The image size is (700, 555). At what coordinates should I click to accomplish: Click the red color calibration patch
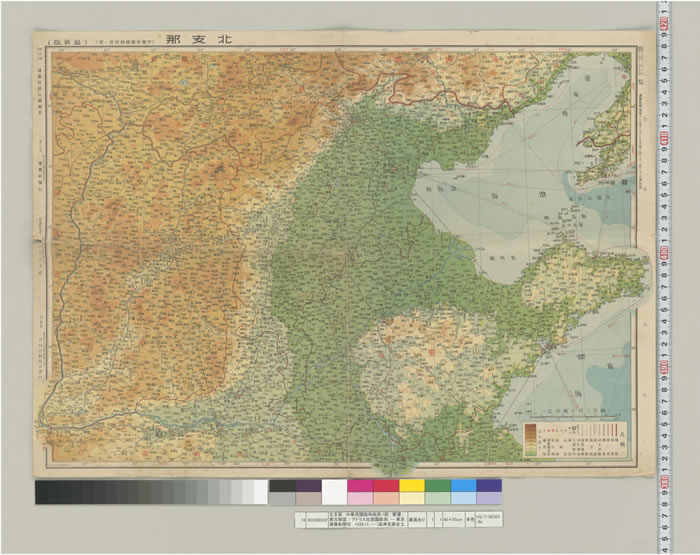(x=385, y=486)
